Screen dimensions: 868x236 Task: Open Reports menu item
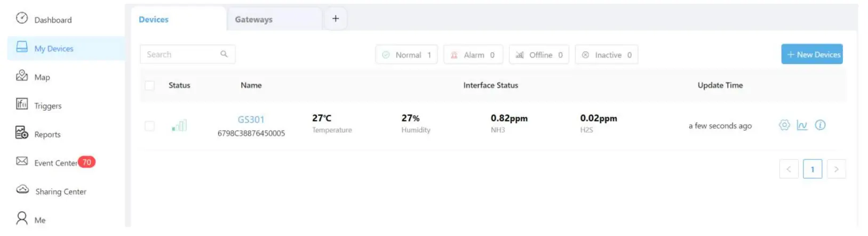pyautogui.click(x=47, y=134)
